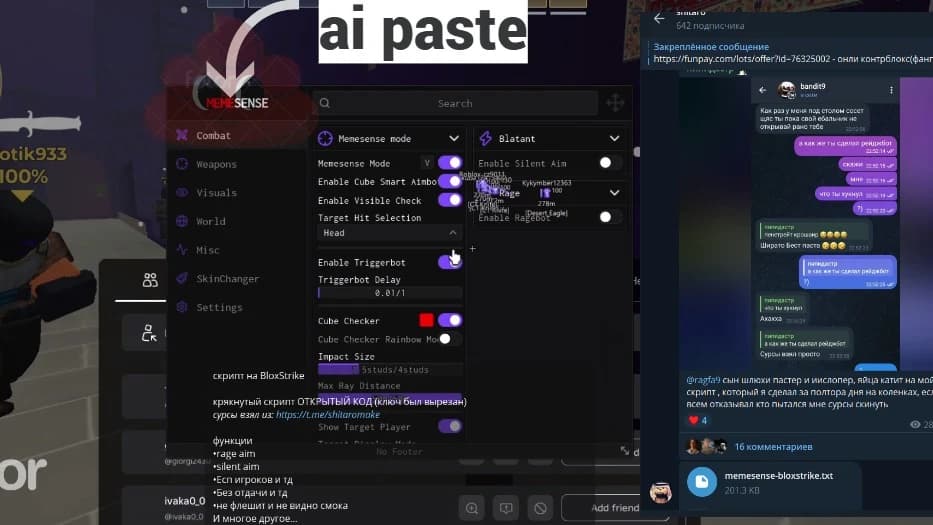This screenshot has width=933, height=525.
Task: Open the Target Hit Selection Head dropdown
Action: (390, 233)
